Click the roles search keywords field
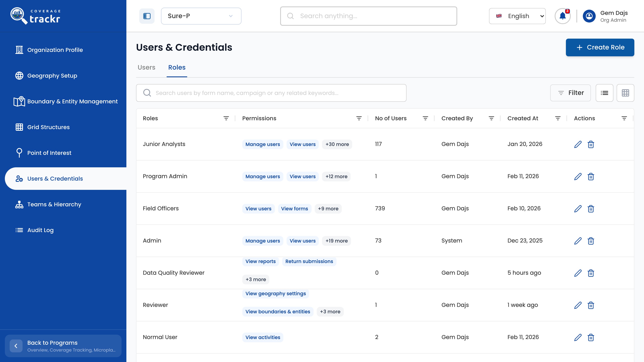This screenshot has width=644, height=362. 271,93
